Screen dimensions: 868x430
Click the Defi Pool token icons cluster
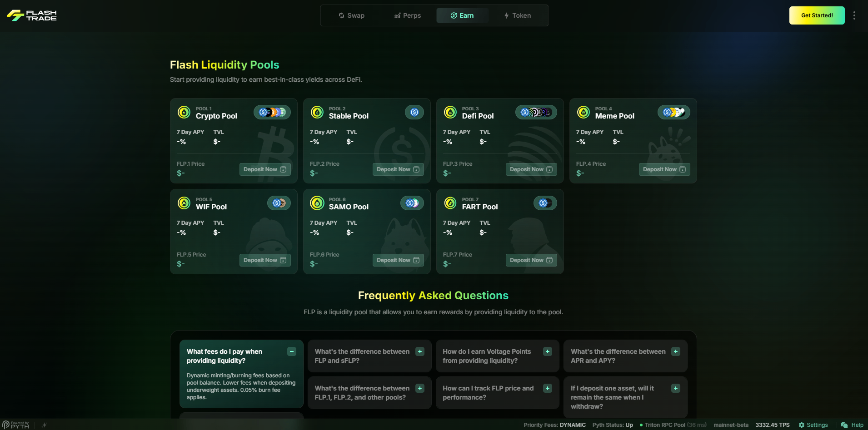pyautogui.click(x=536, y=112)
